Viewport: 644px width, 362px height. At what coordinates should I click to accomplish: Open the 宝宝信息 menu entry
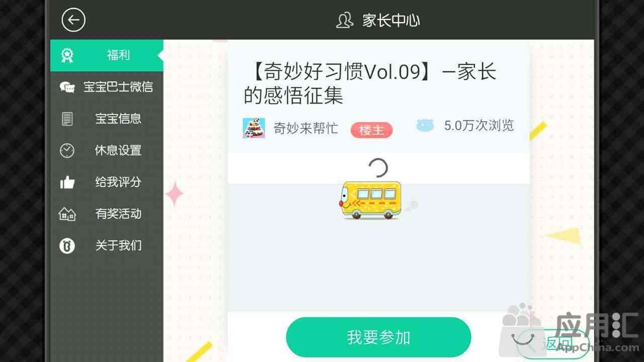tap(107, 119)
